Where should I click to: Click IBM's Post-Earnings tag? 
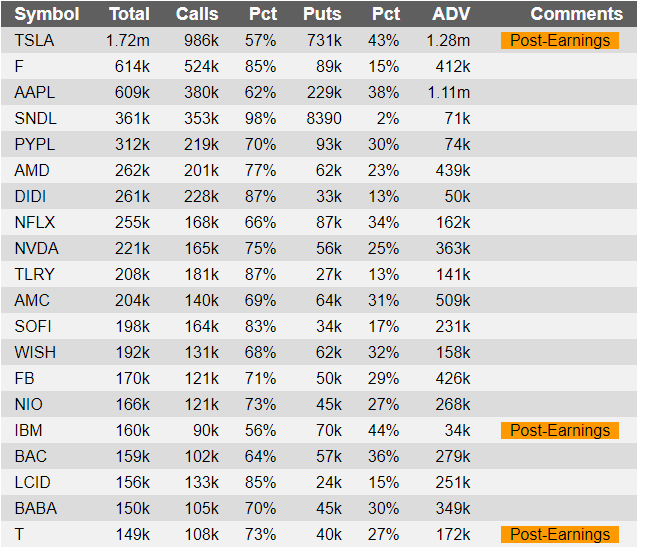560,430
